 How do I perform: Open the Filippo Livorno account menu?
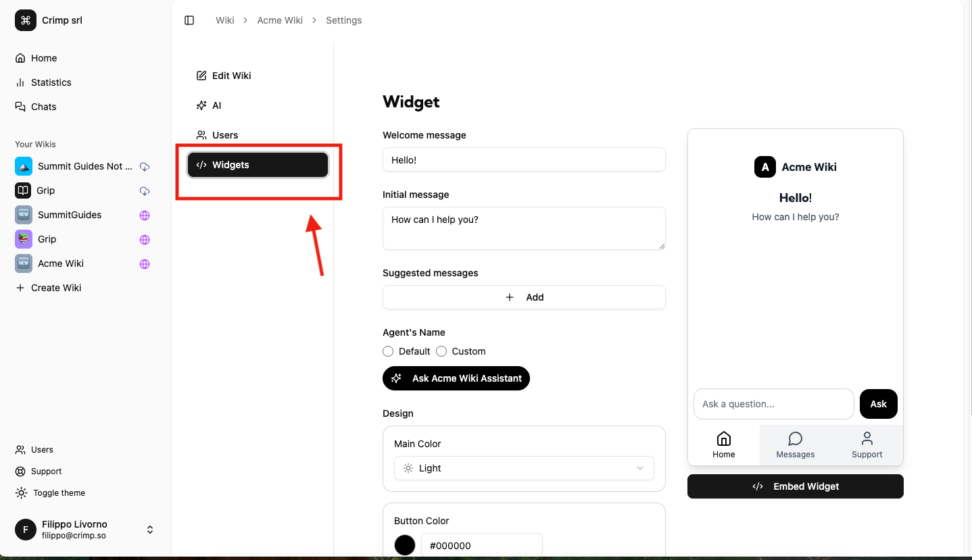(x=85, y=530)
